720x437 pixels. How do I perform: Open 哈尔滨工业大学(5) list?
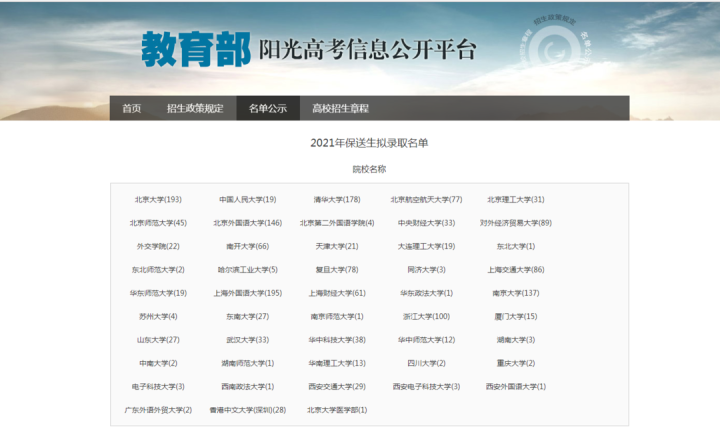[248, 269]
